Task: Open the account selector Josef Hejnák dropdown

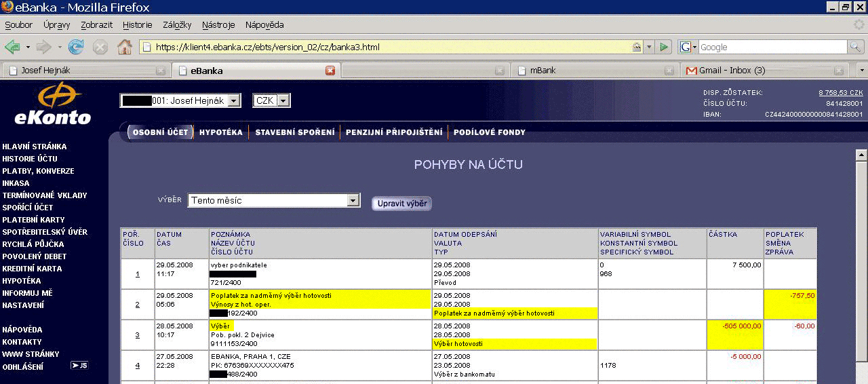Action: (233, 100)
